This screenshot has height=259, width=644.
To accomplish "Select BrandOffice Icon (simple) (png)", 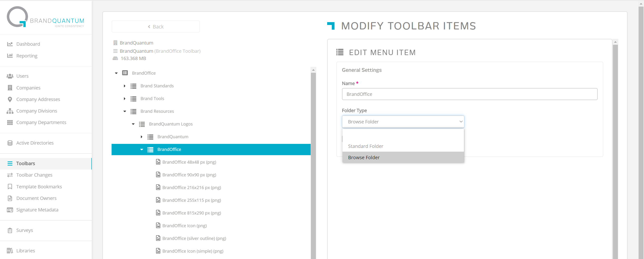I will click(193, 251).
